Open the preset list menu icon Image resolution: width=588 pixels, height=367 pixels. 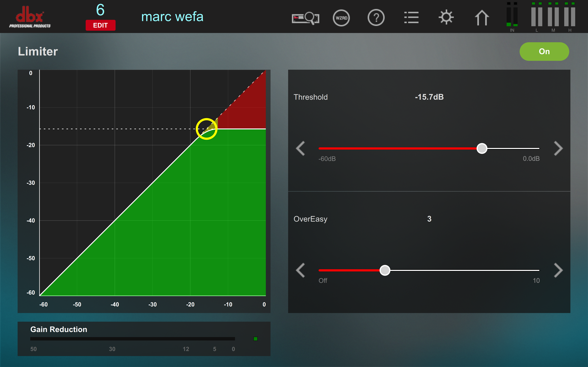pos(411,18)
